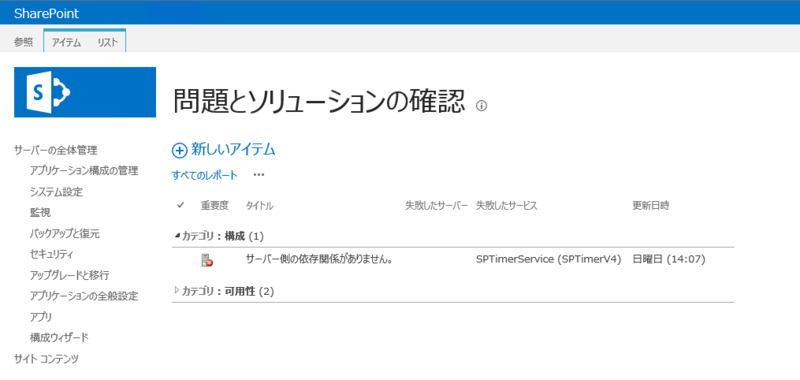
Task: Open アップグレードと移行 in sidebar
Action: point(69,275)
